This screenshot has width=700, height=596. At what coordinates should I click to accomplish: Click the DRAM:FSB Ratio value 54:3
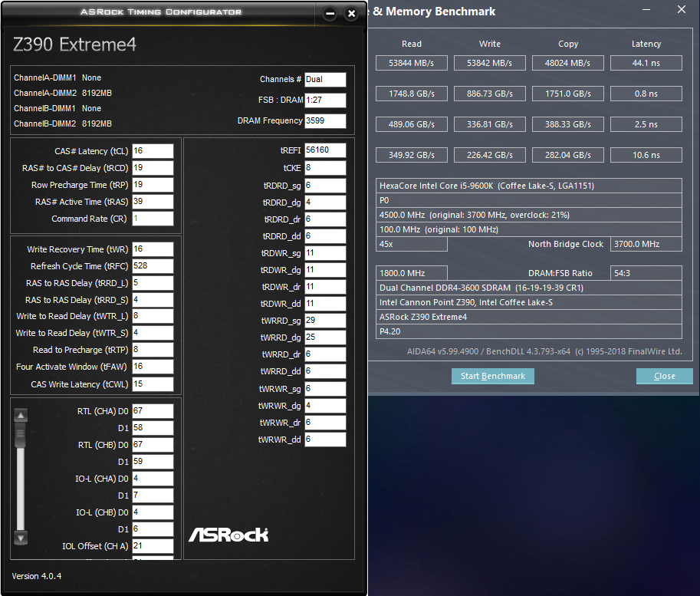coord(646,273)
